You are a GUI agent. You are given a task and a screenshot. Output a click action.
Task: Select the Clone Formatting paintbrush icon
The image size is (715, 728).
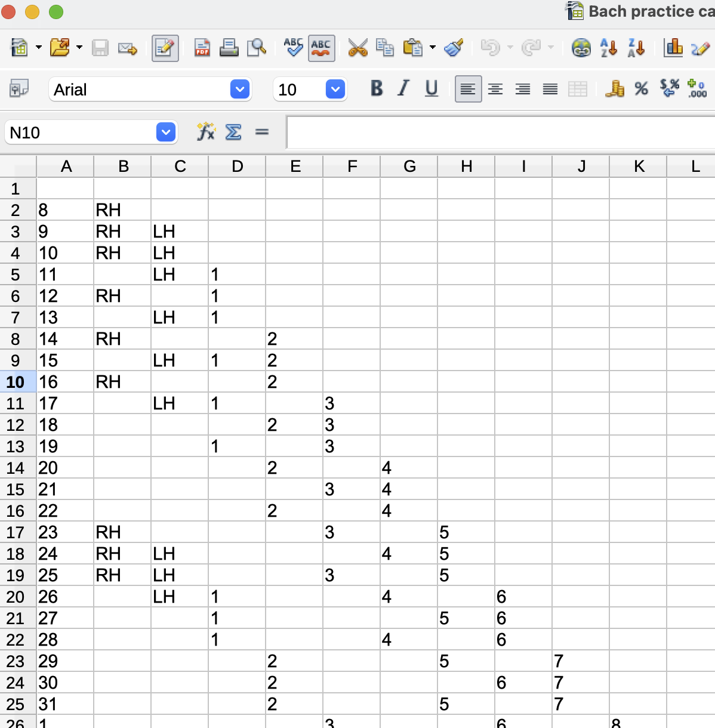tap(454, 48)
